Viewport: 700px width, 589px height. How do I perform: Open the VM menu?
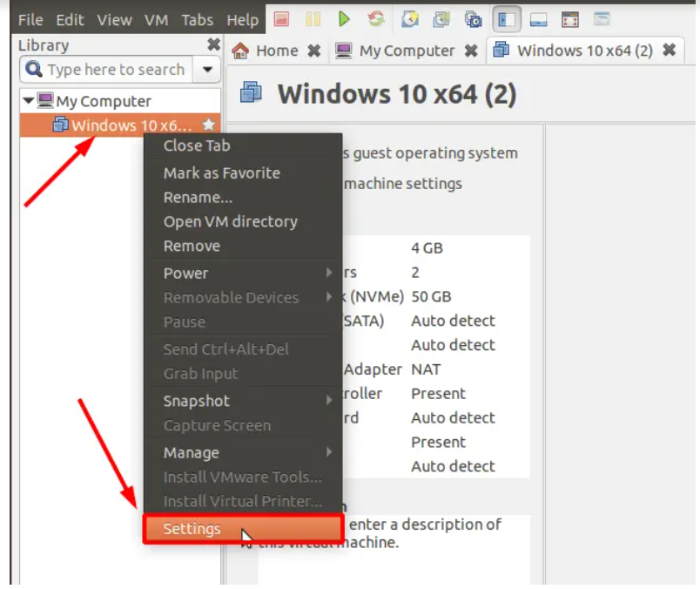[156, 20]
